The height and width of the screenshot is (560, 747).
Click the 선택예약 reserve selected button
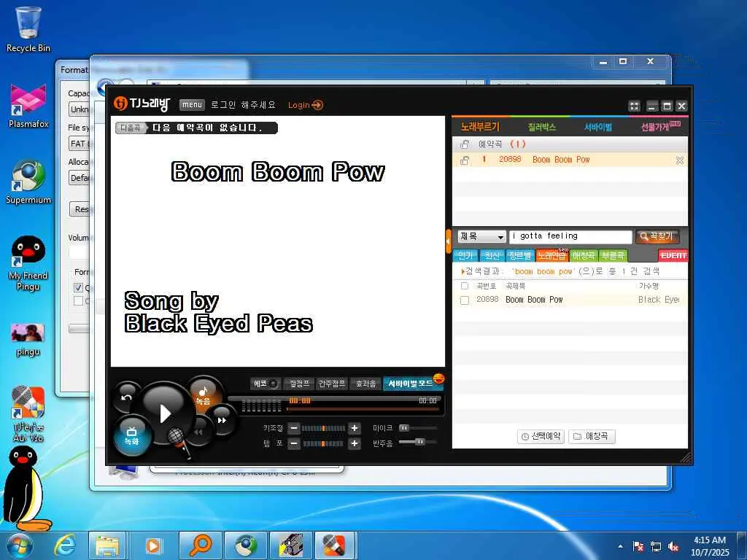(541, 436)
